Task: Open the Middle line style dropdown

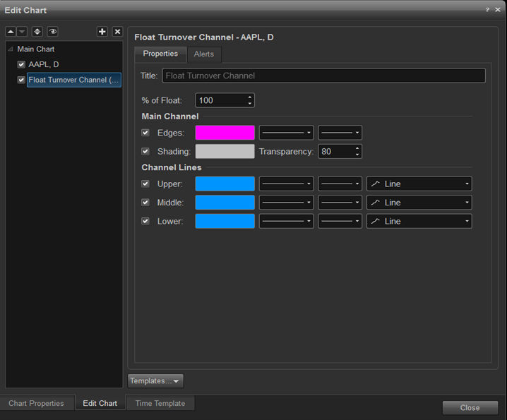Action: [x=286, y=203]
